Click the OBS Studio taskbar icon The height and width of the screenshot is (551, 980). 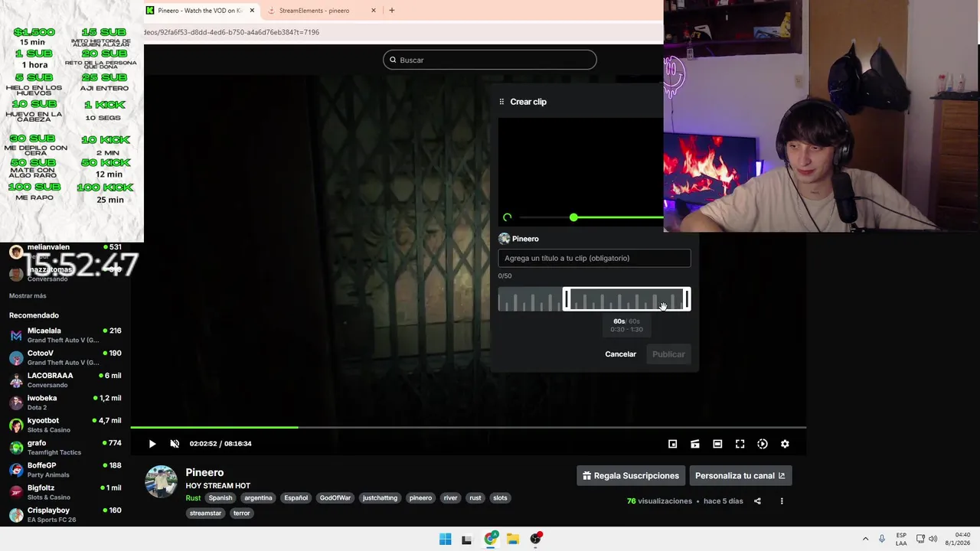535,539
